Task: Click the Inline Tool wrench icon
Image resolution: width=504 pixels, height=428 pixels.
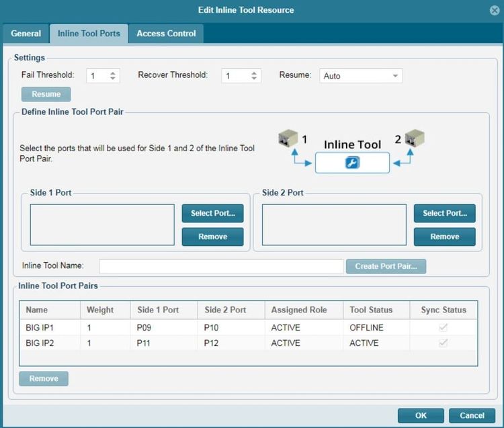Action: click(352, 163)
